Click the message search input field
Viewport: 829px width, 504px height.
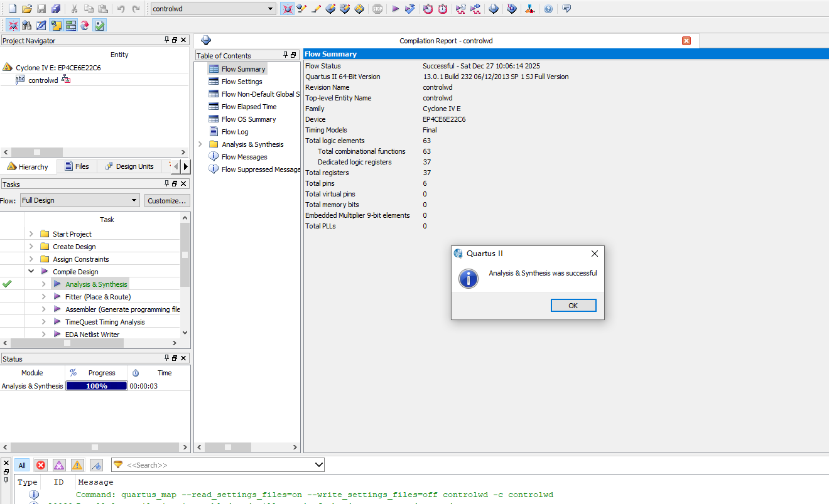(217, 465)
